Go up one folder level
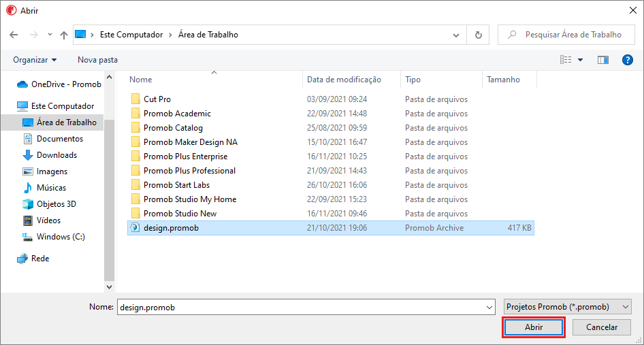The height and width of the screenshot is (345, 644). (64, 35)
